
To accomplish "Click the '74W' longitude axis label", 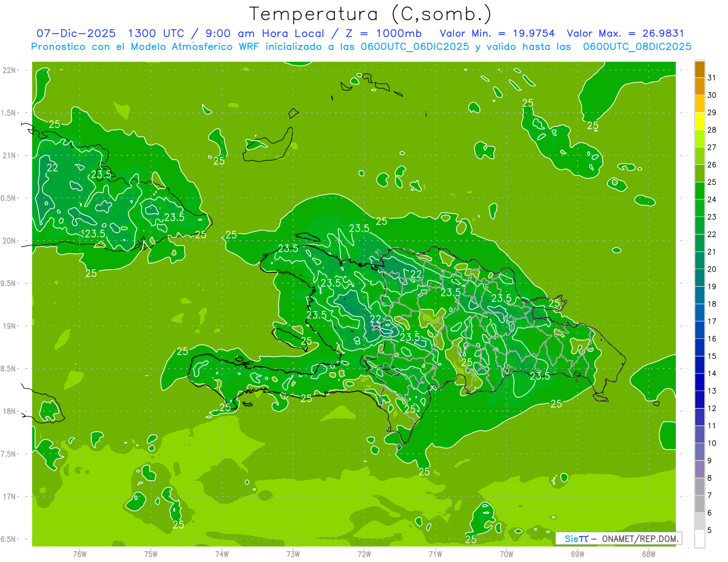I will [x=222, y=554].
